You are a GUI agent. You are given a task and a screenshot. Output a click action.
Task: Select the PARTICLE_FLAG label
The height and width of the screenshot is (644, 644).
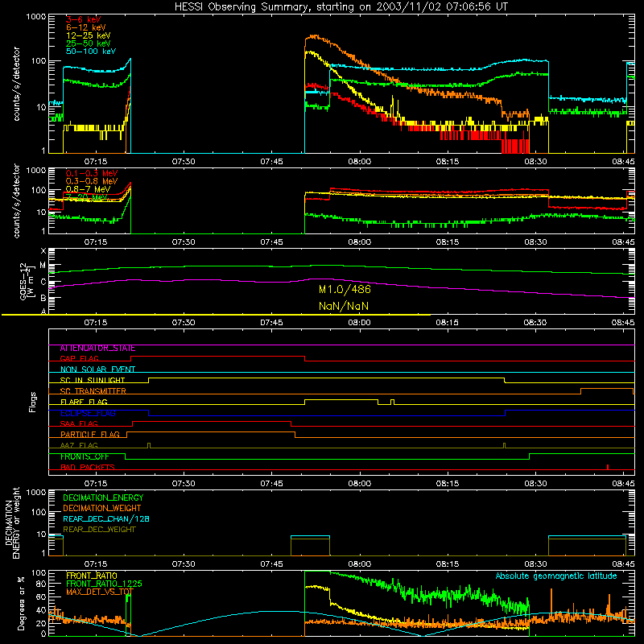coord(90,435)
